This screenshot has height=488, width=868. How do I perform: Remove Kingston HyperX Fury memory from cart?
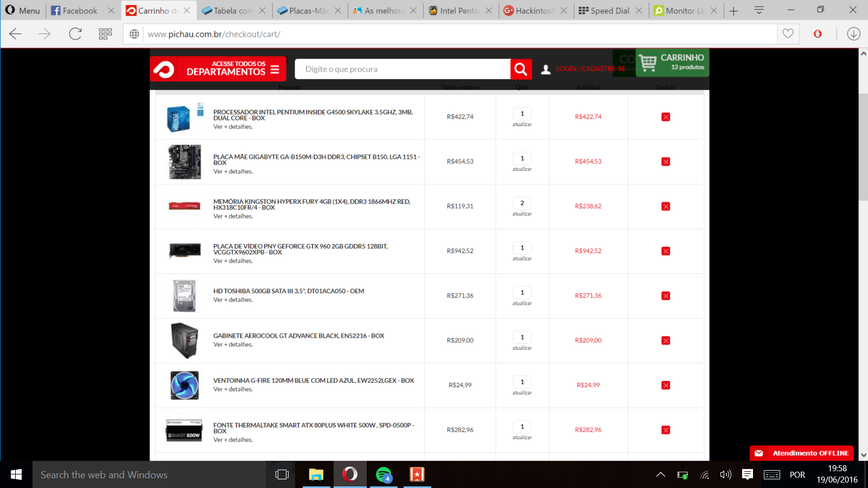(666, 207)
